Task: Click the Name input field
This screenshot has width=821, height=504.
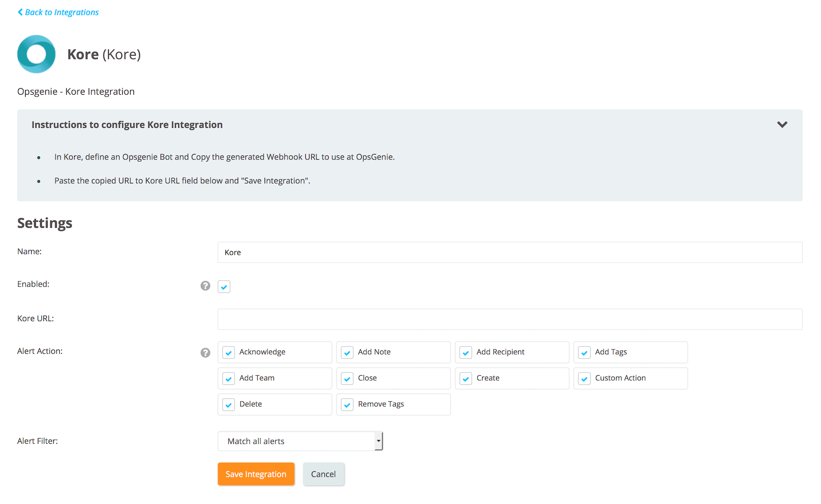Action: click(x=510, y=252)
